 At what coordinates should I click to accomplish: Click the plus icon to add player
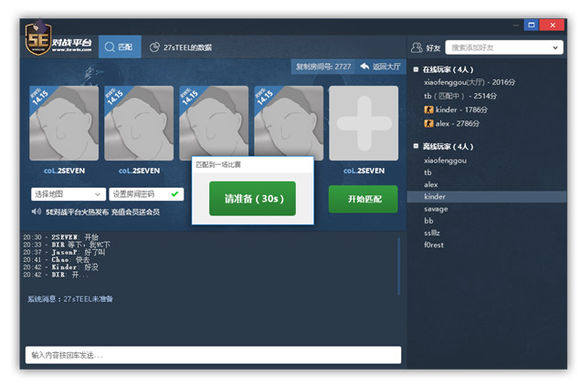pyautogui.click(x=364, y=123)
